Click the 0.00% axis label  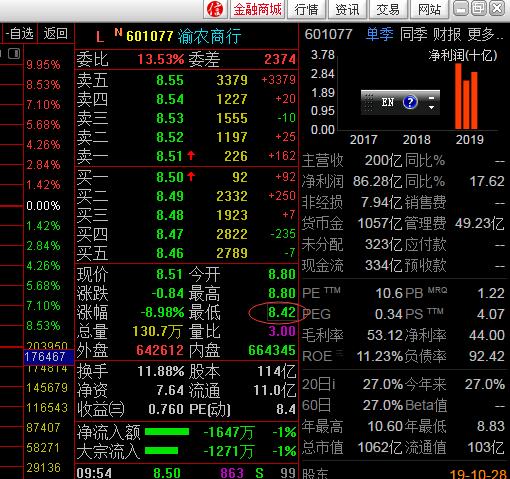[43, 205]
